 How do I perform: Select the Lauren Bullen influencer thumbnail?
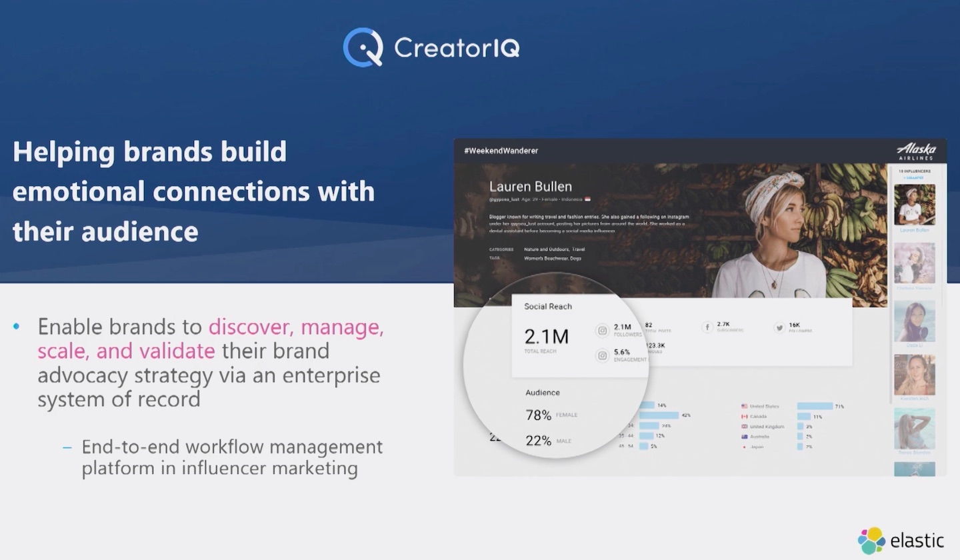915,205
